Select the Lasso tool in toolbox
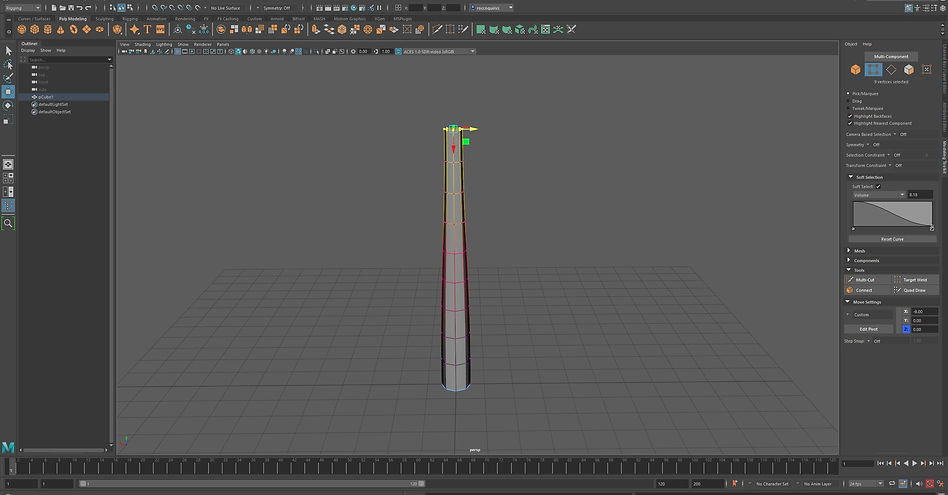This screenshot has width=948, height=495. [8, 65]
